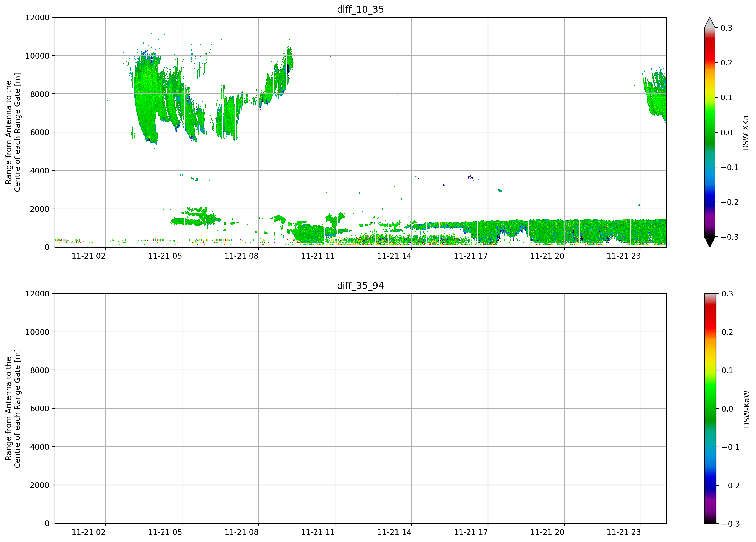Click the 2000 y-tick in diff_35_94 plot
This screenshot has height=542, width=756.
[x=40, y=485]
